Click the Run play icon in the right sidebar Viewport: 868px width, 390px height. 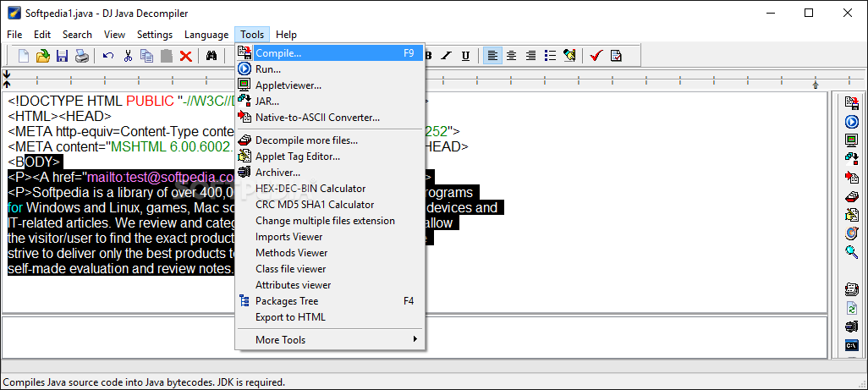click(x=851, y=121)
